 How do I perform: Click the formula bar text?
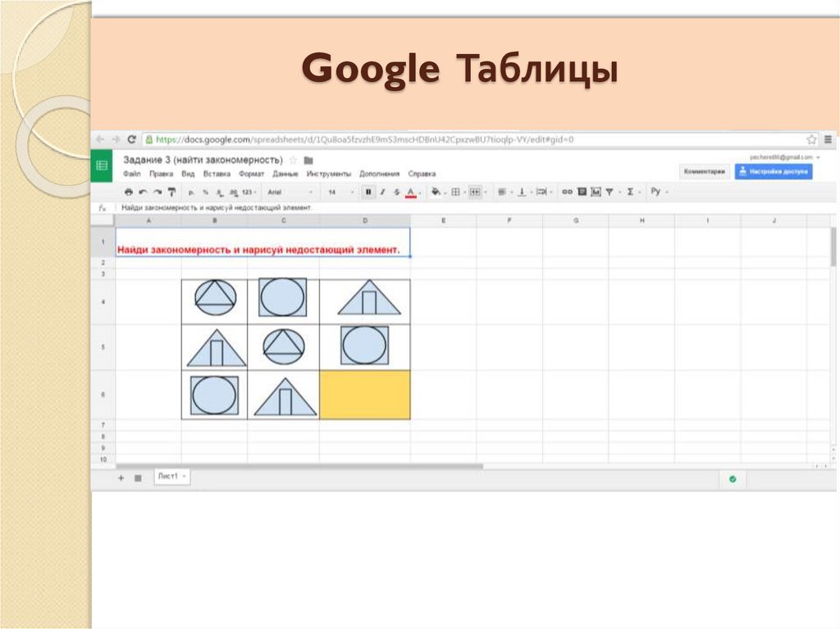(217, 207)
